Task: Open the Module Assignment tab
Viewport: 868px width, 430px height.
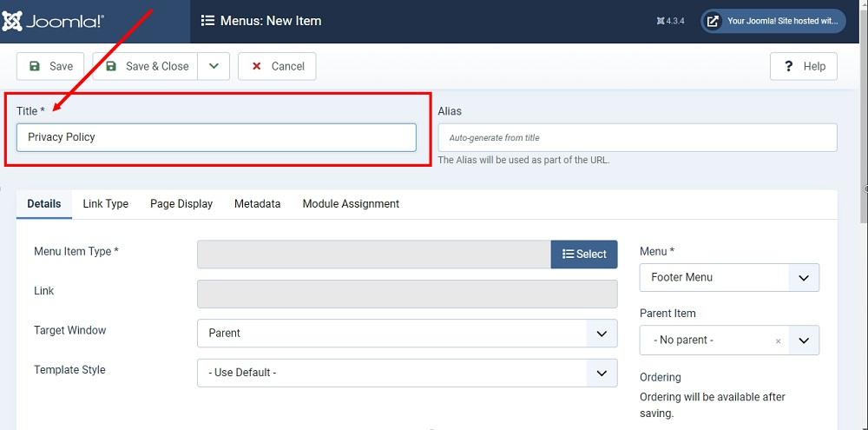Action: click(x=351, y=204)
